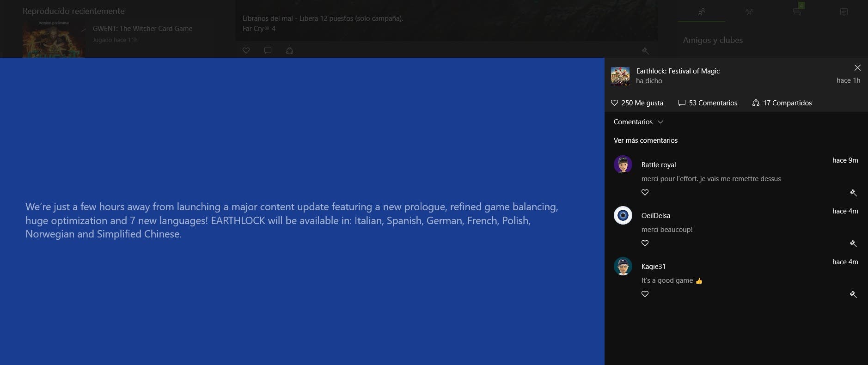
Task: Switch to the activity alerts tab icon
Action: click(x=844, y=12)
